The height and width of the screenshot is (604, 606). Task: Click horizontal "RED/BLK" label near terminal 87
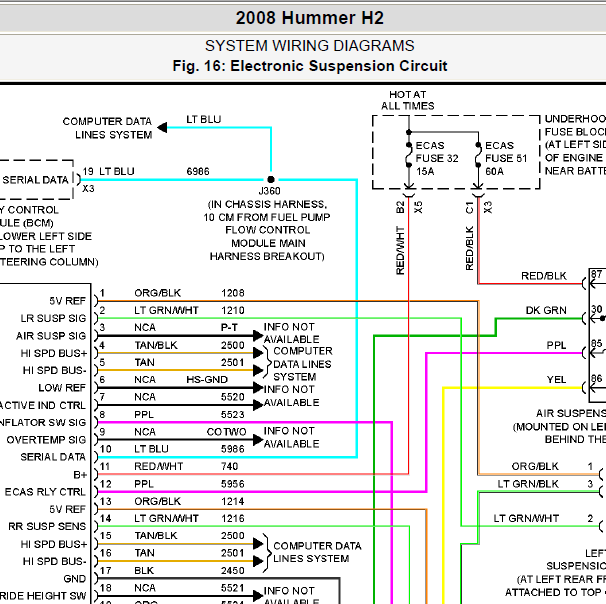pyautogui.click(x=544, y=276)
